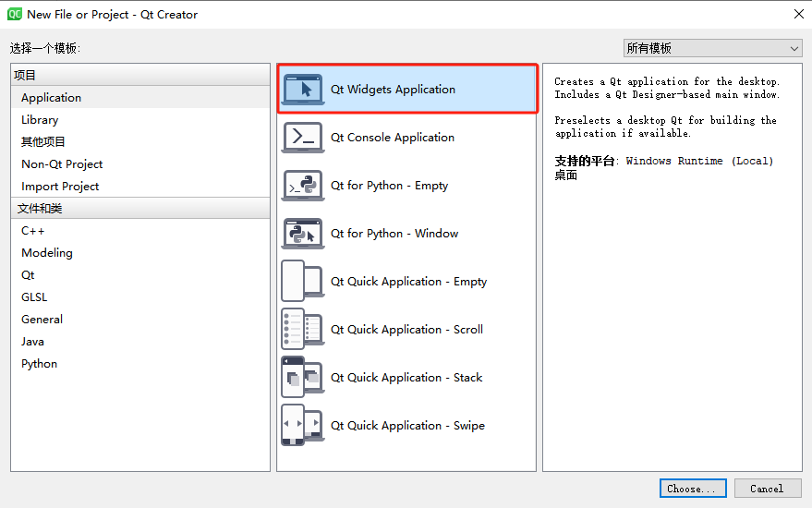Select the Application project category
Viewport: 812px width, 508px height.
(x=140, y=97)
